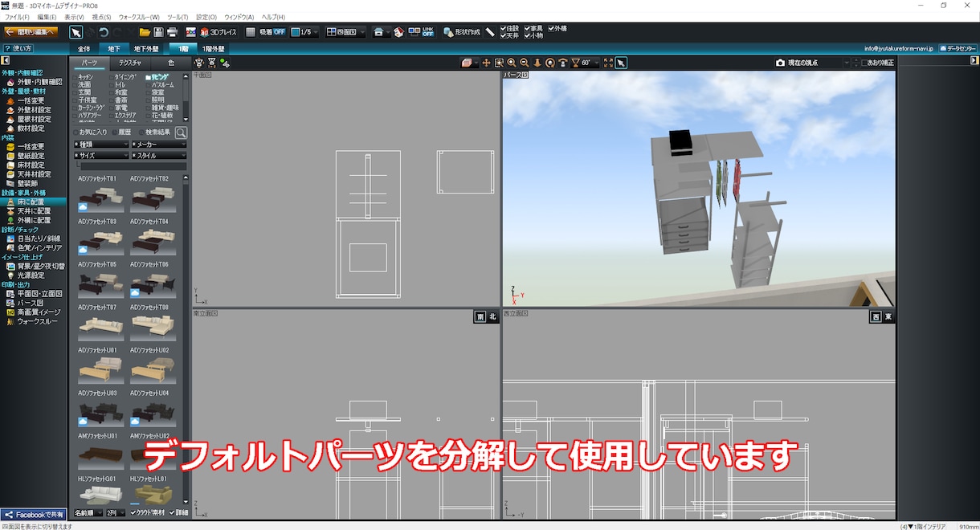Screen dimensions: 980x530
Task: Click the magnifier search icon in parts panel
Action: (x=181, y=133)
